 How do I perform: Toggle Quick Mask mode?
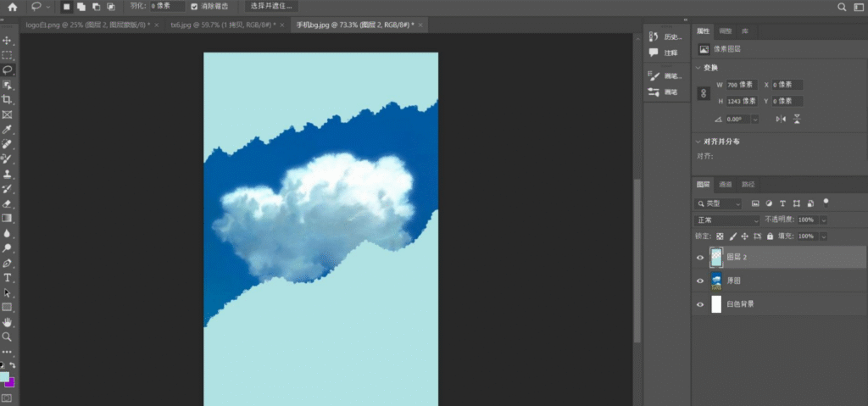click(x=7, y=398)
